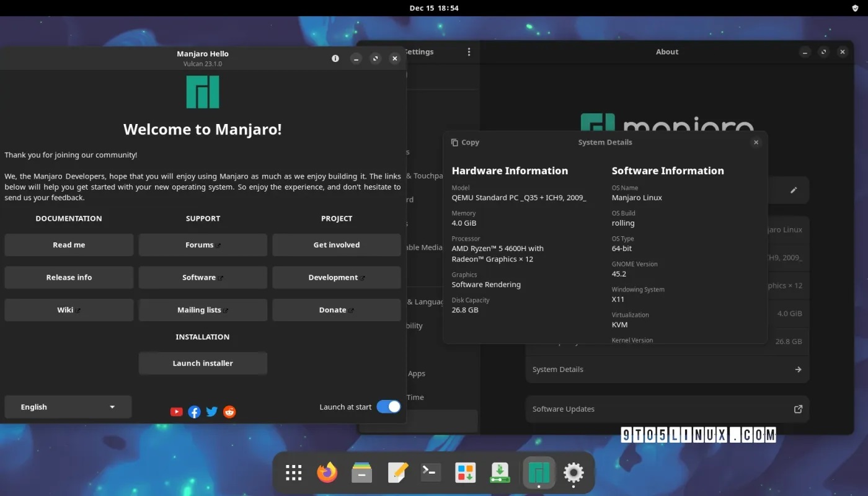The width and height of the screenshot is (868, 496).
Task: Open the green installer dock icon
Action: point(500,473)
